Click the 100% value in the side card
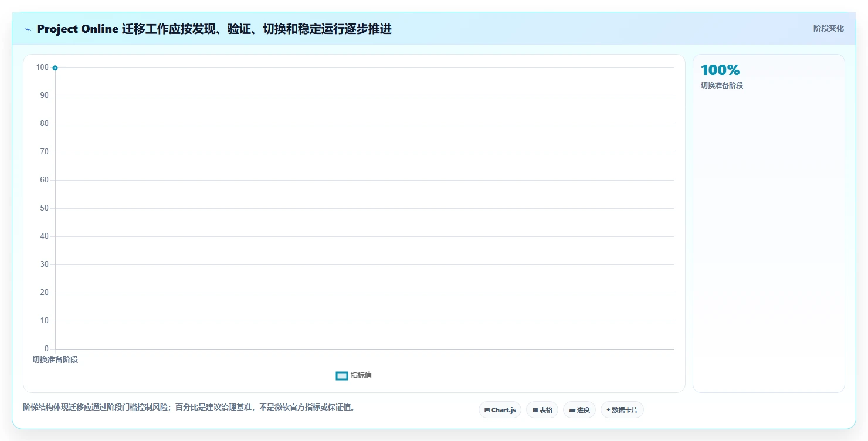The width and height of the screenshot is (868, 441). coord(720,70)
